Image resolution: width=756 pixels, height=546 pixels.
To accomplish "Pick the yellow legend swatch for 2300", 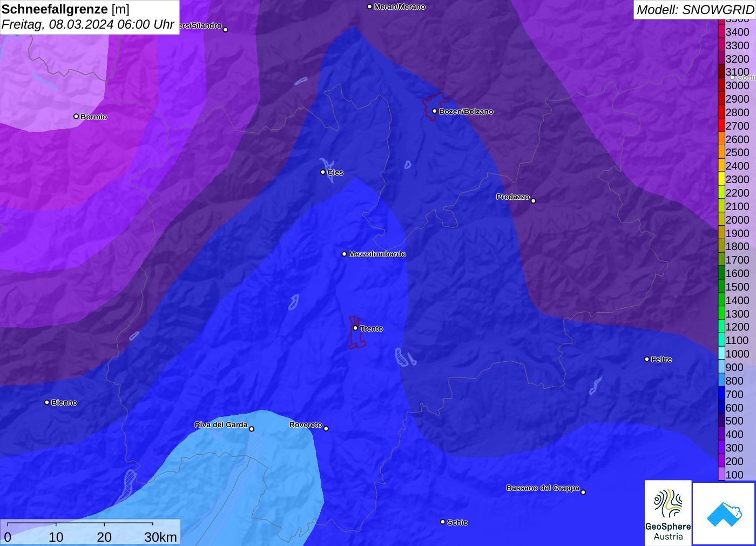I will 721,179.
